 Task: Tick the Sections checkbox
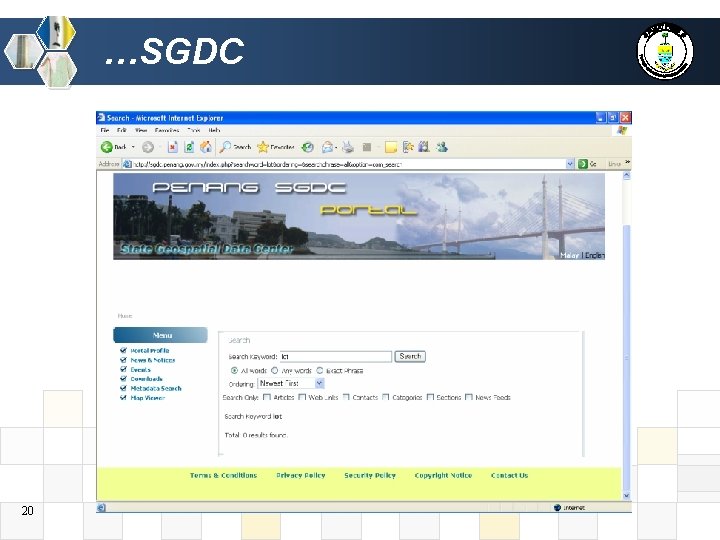430,397
